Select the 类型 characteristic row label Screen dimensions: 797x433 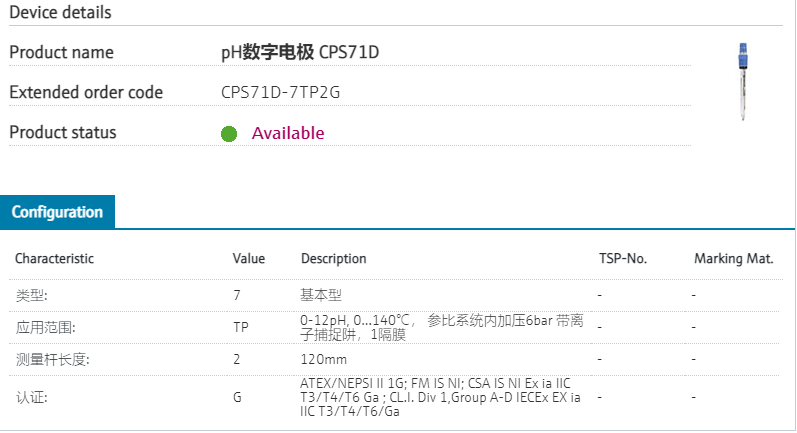pos(31,296)
